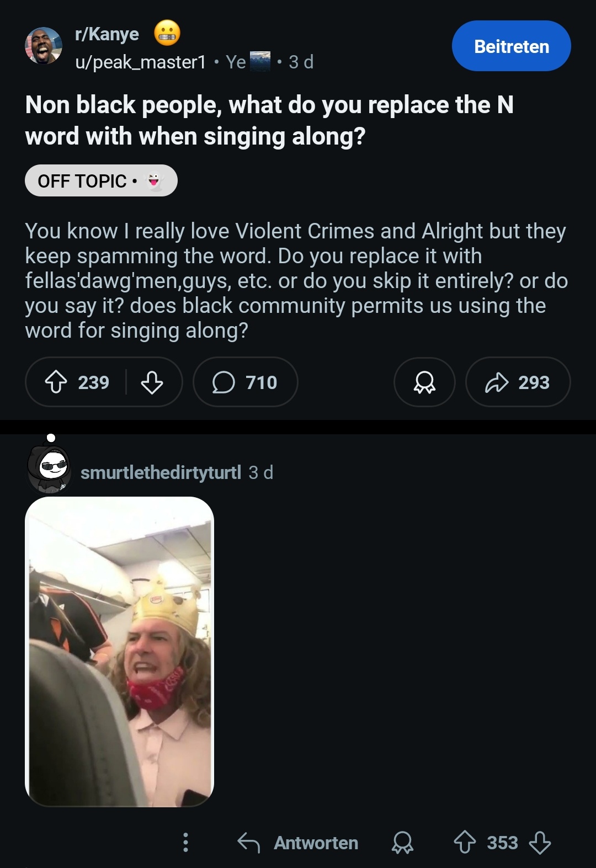596x868 pixels.
Task: Upvote the post with 239 votes
Action: (56, 382)
